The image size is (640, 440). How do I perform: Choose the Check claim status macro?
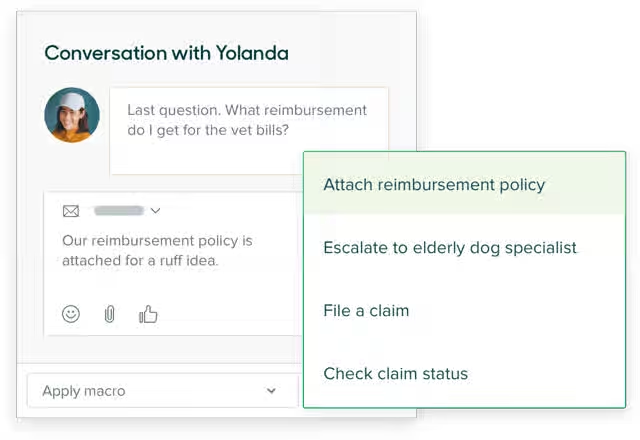(464, 373)
